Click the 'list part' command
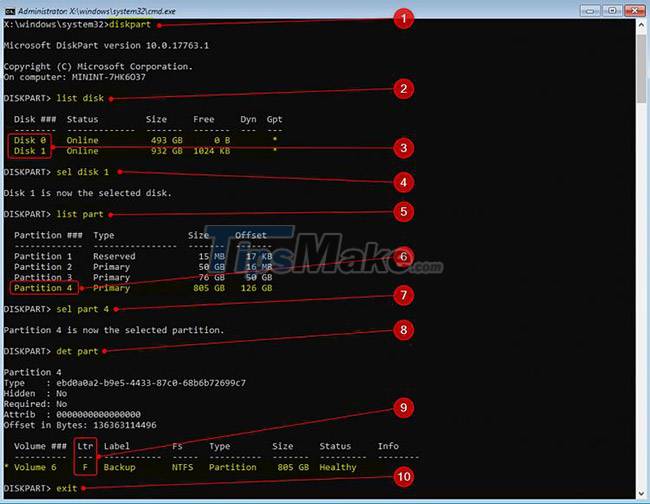Image resolution: width=650 pixels, height=504 pixels. click(x=80, y=214)
